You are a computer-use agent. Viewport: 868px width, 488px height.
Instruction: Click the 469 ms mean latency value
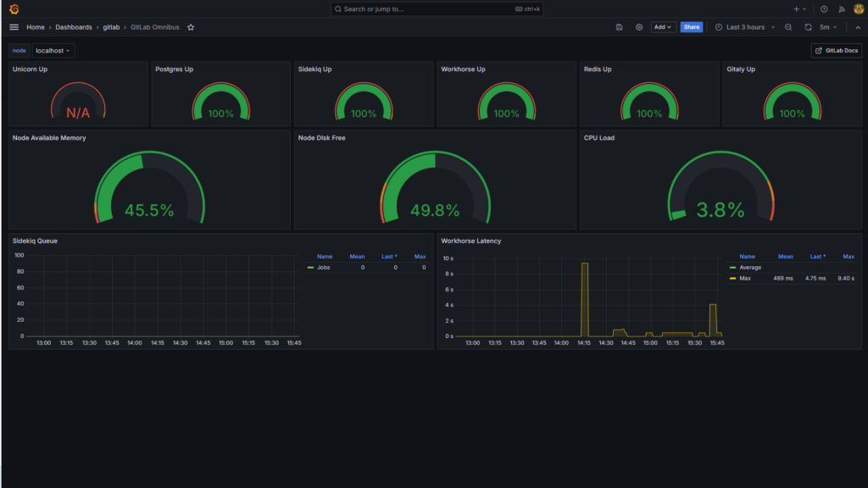click(x=782, y=278)
